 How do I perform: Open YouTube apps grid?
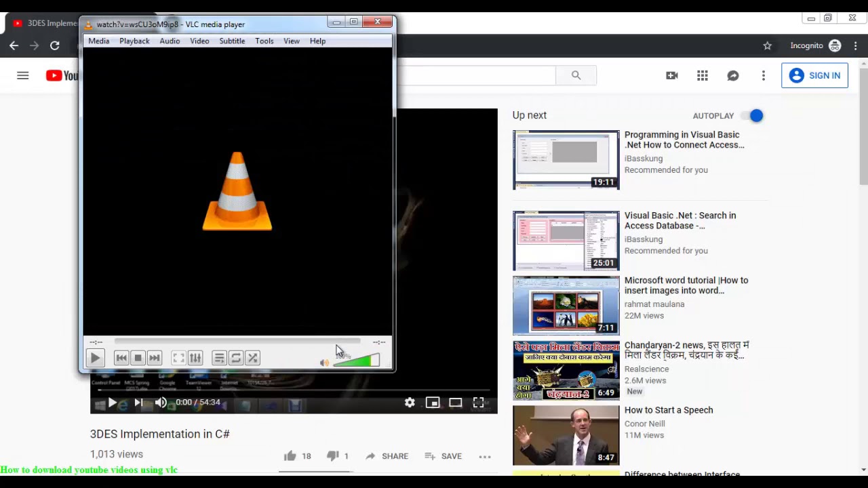(703, 75)
